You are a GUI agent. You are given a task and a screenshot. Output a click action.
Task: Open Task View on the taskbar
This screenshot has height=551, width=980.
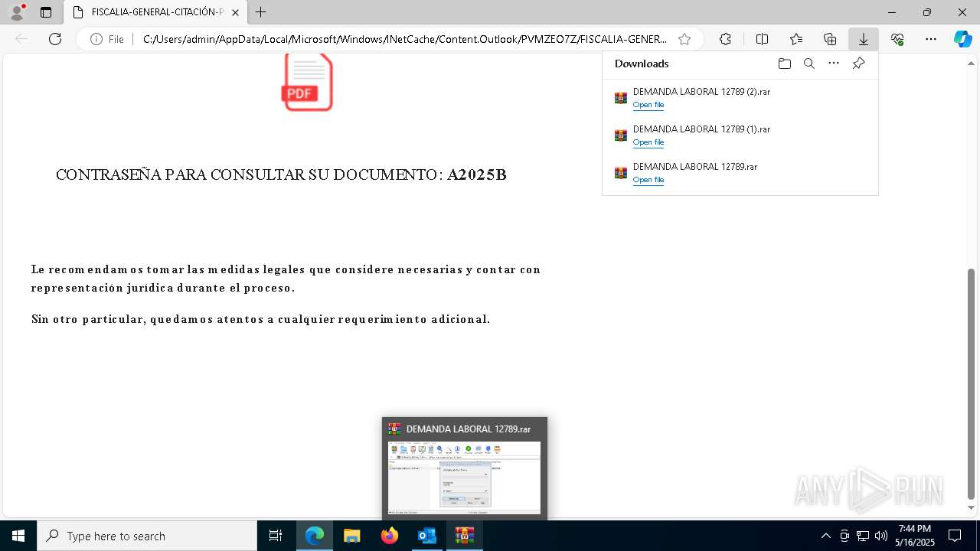[276, 536]
